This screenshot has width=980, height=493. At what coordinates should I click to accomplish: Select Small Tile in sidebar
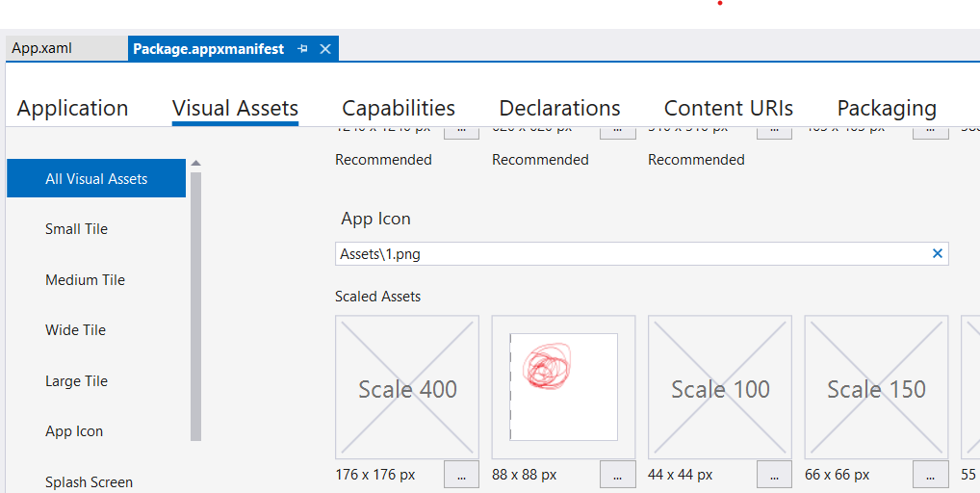click(76, 229)
